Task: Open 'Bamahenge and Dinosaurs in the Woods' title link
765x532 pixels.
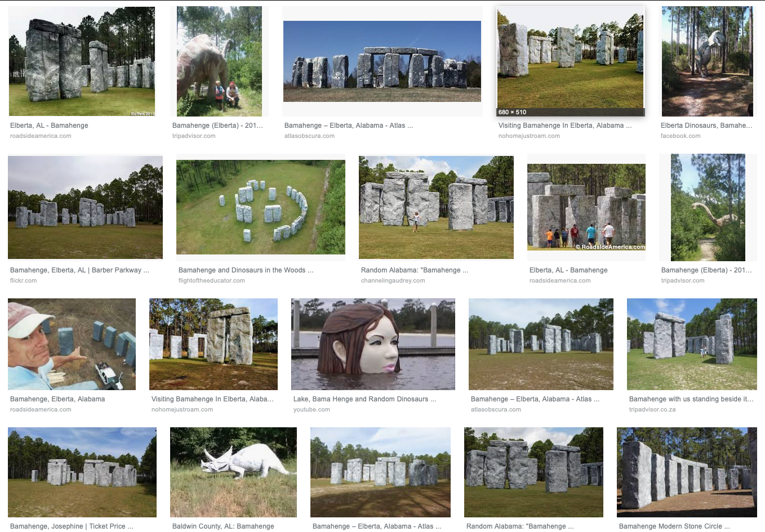Action: pyautogui.click(x=246, y=270)
